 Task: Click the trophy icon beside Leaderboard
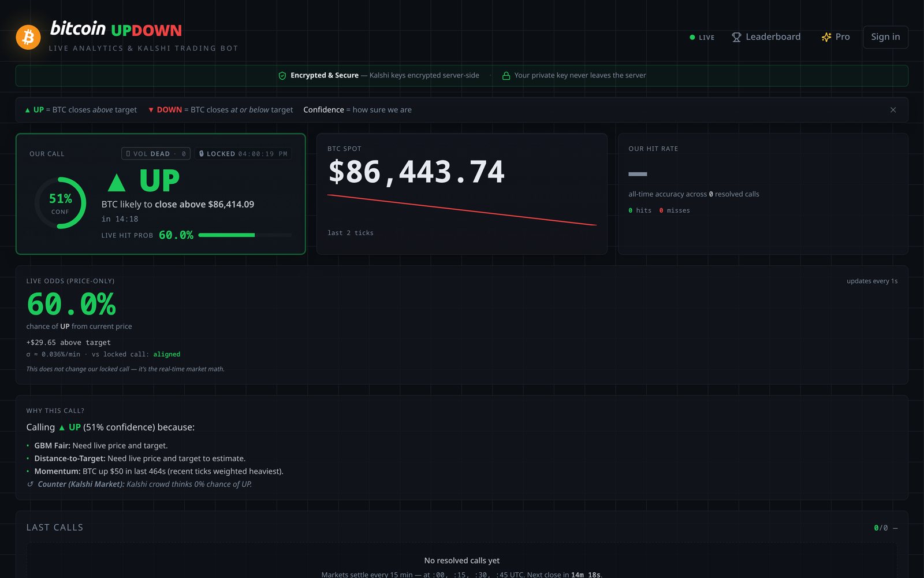pos(736,37)
